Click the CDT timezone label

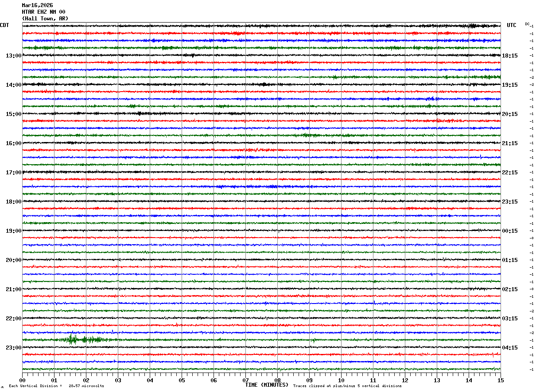[x=4, y=25]
